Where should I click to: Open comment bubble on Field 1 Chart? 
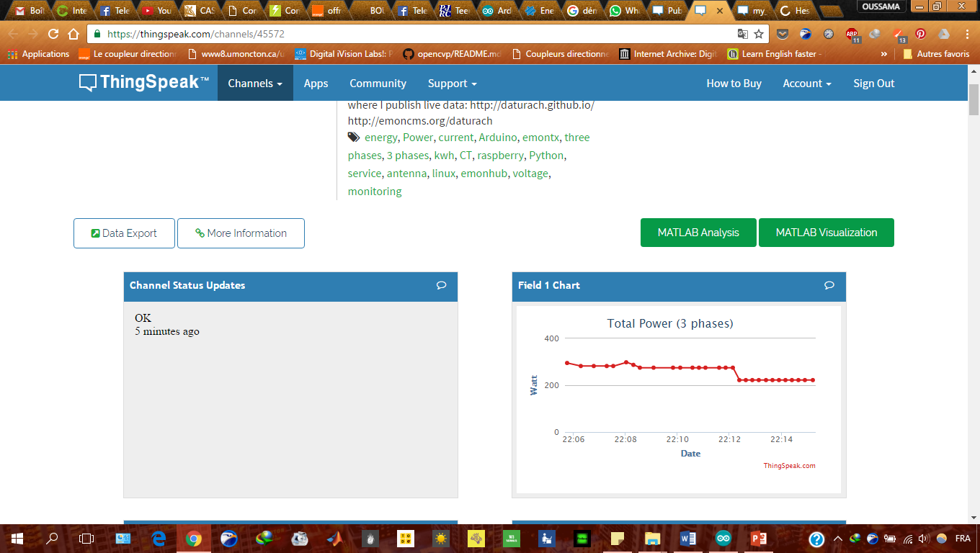click(x=829, y=286)
